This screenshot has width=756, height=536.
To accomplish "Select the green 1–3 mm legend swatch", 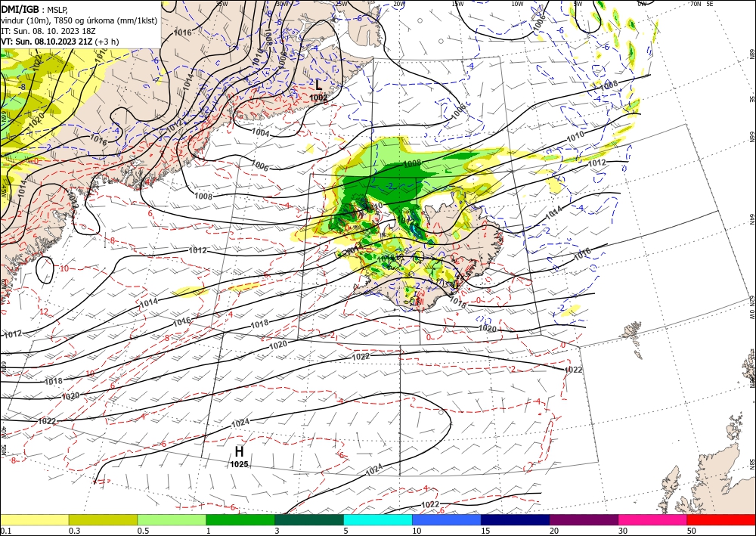I will pos(240,519).
